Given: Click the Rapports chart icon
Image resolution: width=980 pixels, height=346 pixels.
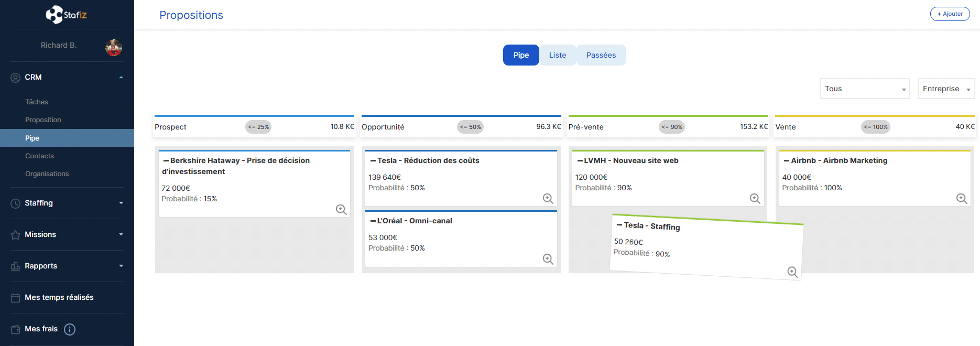Looking at the screenshot, I should pyautogui.click(x=16, y=266).
